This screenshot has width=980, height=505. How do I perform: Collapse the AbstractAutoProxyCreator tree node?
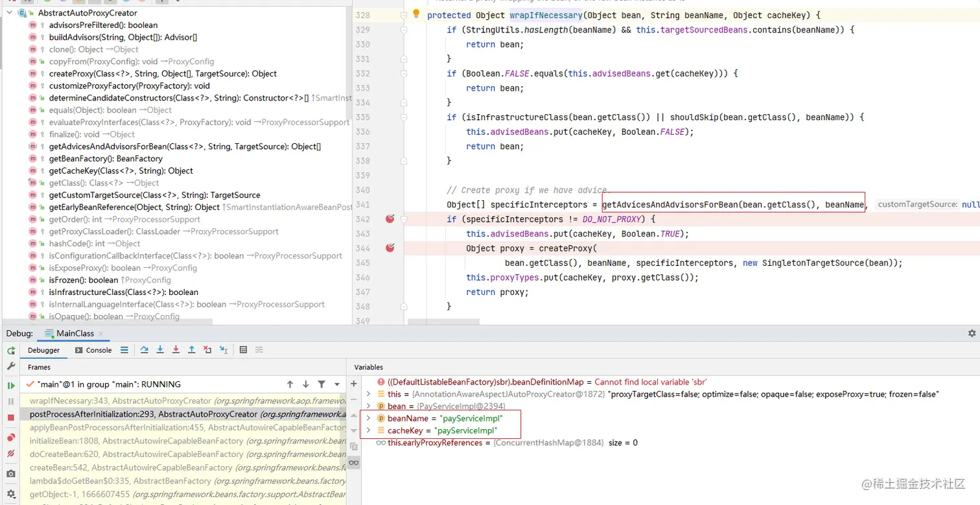9,13
